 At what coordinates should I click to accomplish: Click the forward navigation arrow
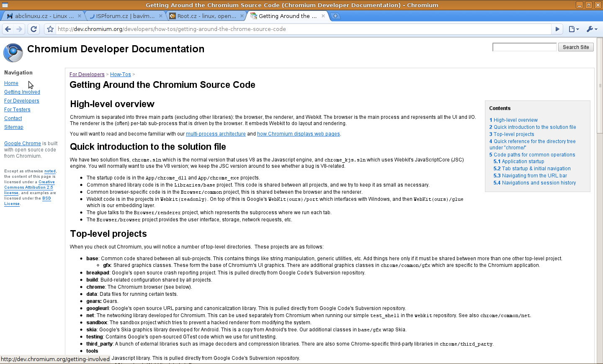coord(19,29)
